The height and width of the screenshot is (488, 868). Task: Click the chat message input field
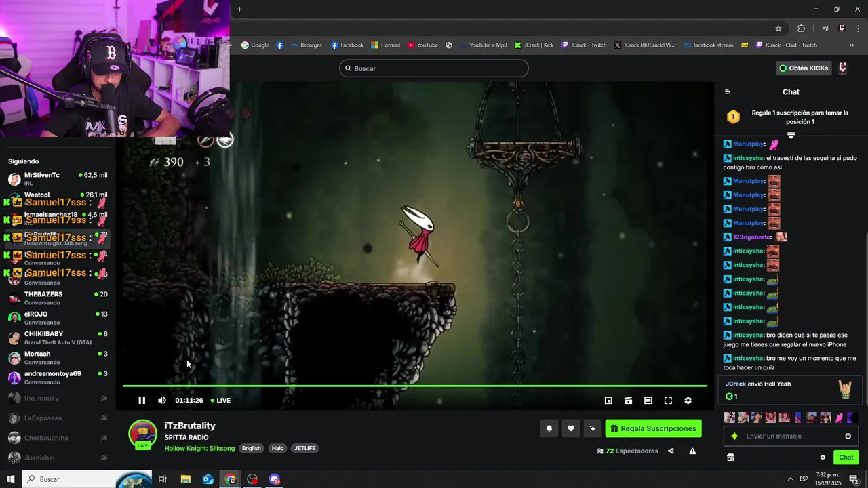click(791, 436)
